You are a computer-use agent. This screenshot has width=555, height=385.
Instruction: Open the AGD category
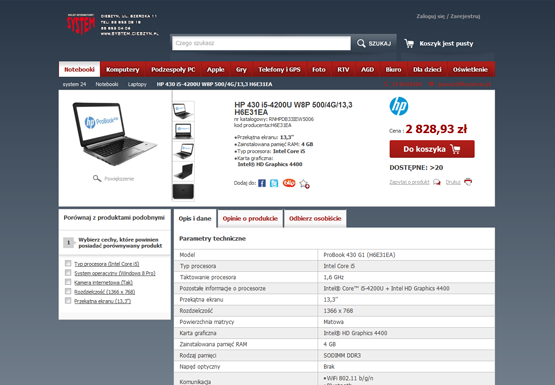(367, 69)
